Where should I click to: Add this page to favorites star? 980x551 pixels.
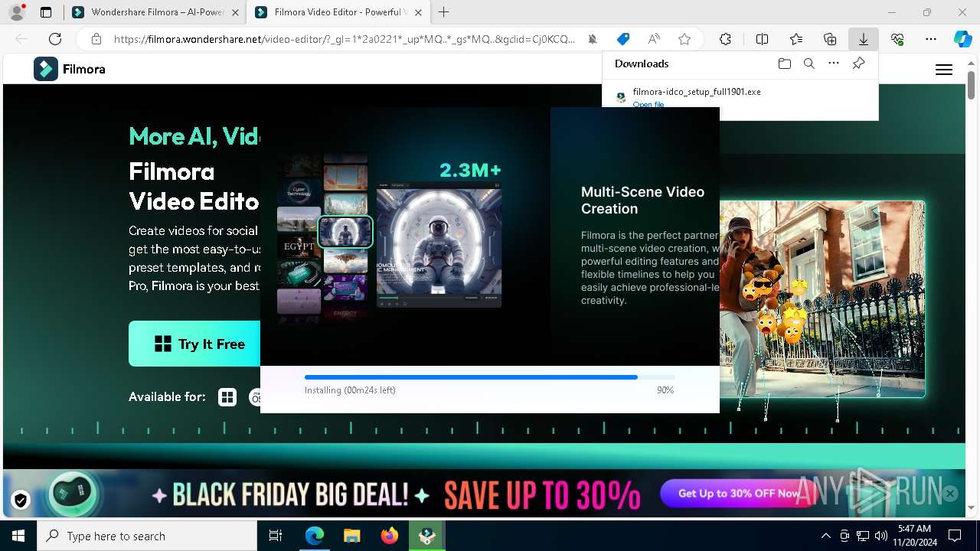pyautogui.click(x=684, y=39)
